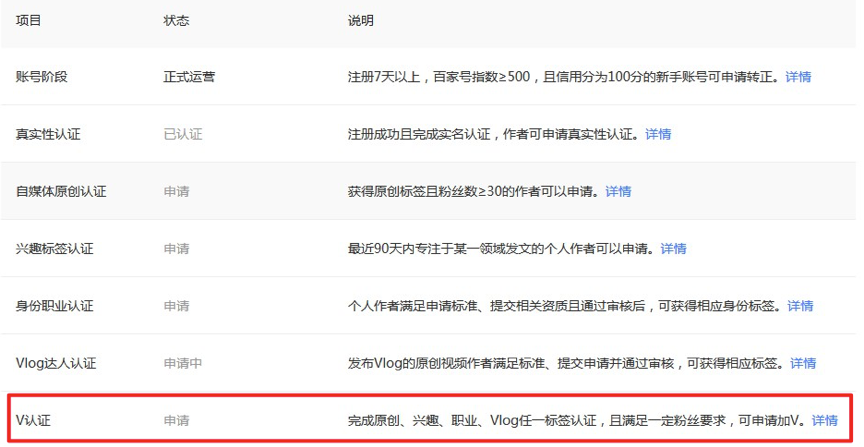This screenshot has height=447, width=864.
Task: Open 详情 link in 真实性认证 row
Action: (x=658, y=134)
